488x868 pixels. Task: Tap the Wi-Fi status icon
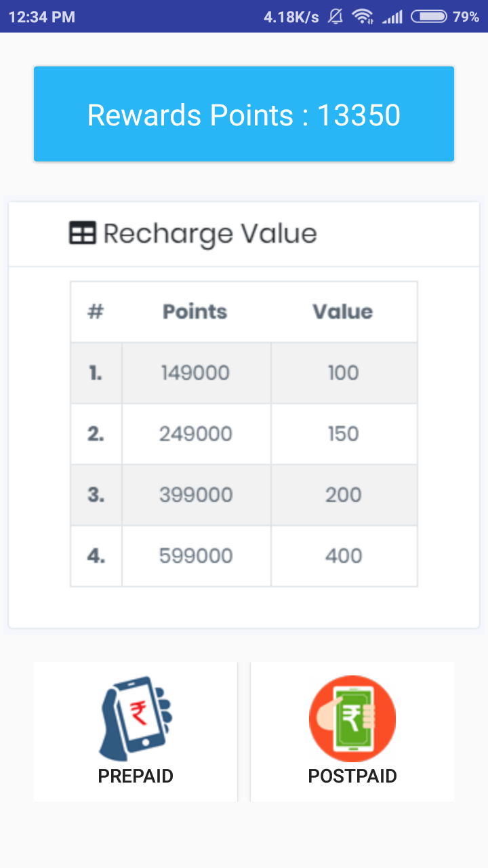(363, 16)
